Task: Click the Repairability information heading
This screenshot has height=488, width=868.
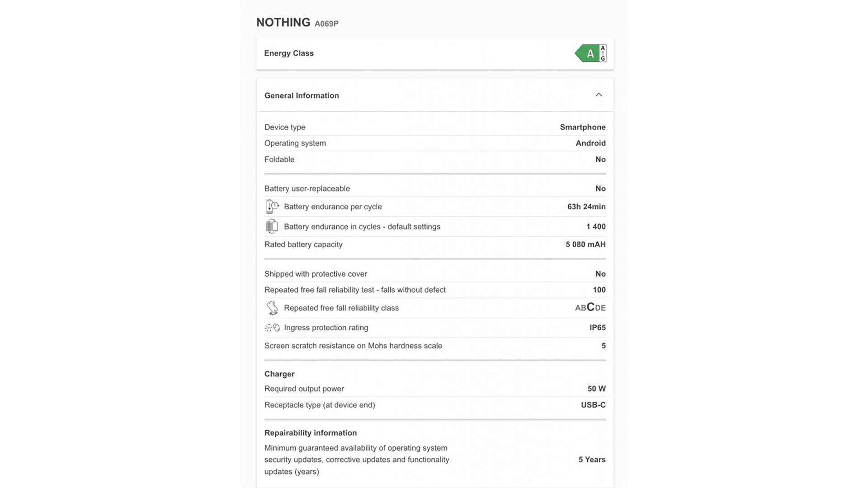Action: [x=311, y=433]
